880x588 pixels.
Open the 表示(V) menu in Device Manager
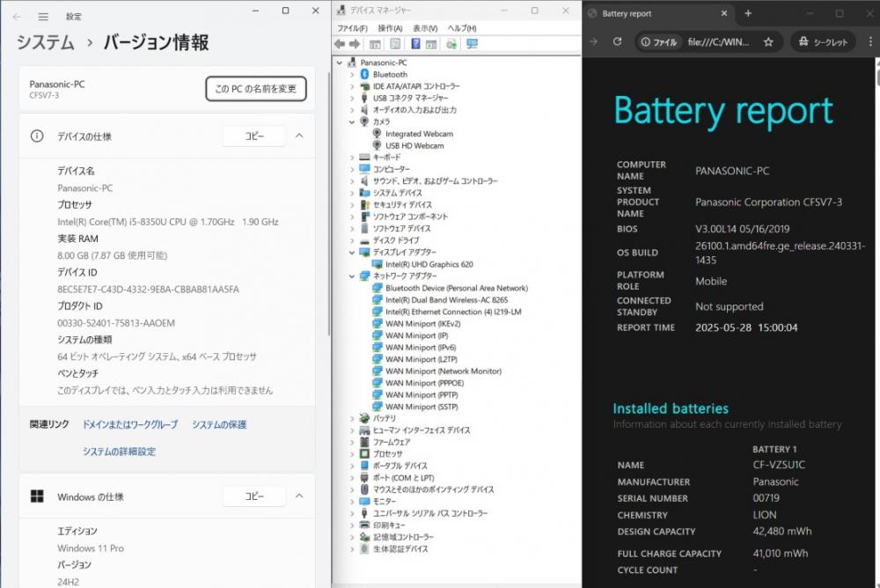[425, 28]
